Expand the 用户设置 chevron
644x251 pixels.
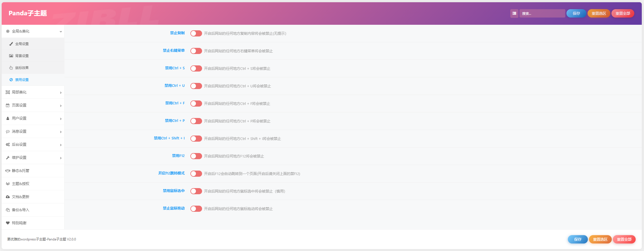(x=61, y=119)
